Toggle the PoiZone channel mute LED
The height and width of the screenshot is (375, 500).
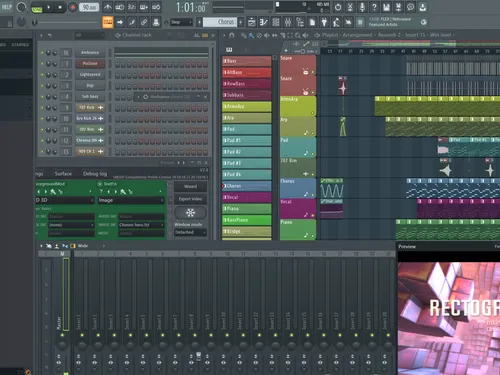point(42,64)
